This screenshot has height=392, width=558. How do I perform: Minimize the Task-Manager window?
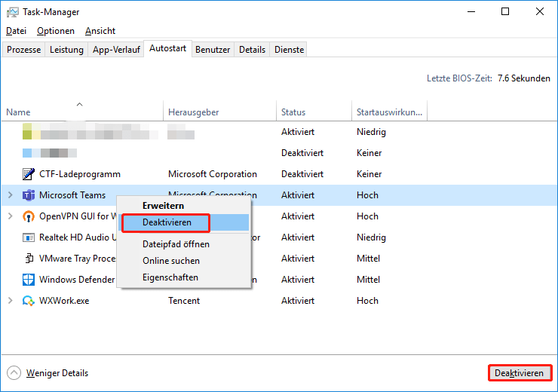pyautogui.click(x=471, y=12)
